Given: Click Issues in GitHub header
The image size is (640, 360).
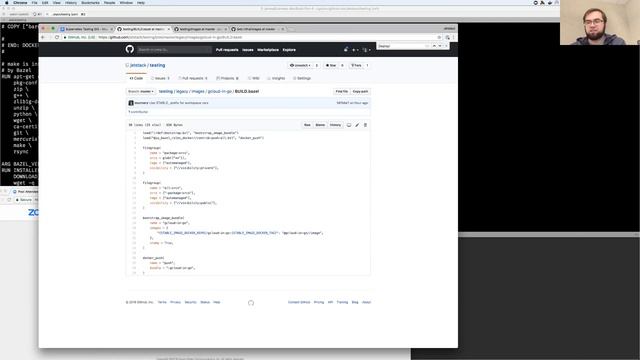Looking at the screenshot, I should tap(248, 50).
